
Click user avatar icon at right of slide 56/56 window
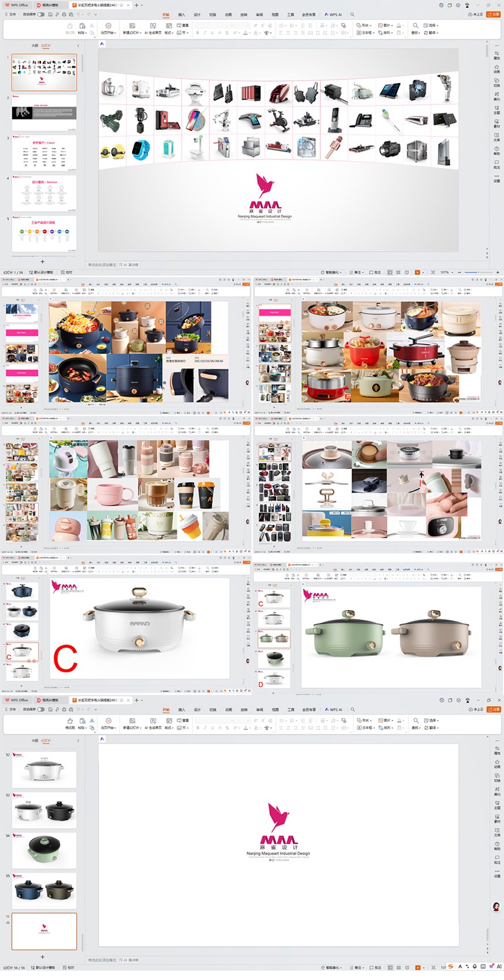[x=496, y=907]
